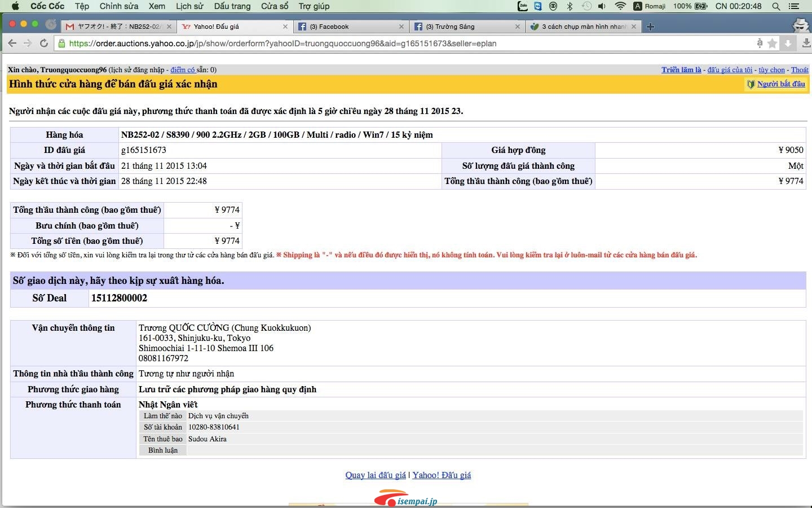Open the Bluetooth status menu
The height and width of the screenshot is (508, 812).
point(570,6)
